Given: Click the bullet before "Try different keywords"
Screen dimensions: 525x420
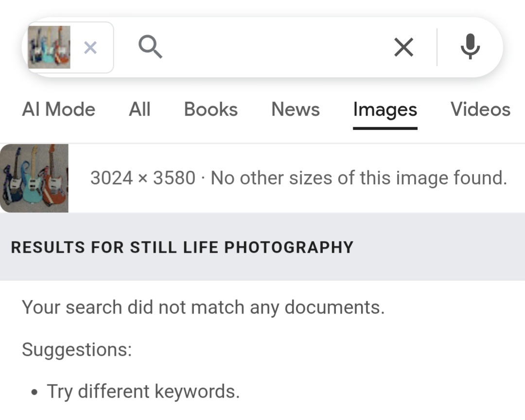Looking at the screenshot, I should [x=34, y=392].
